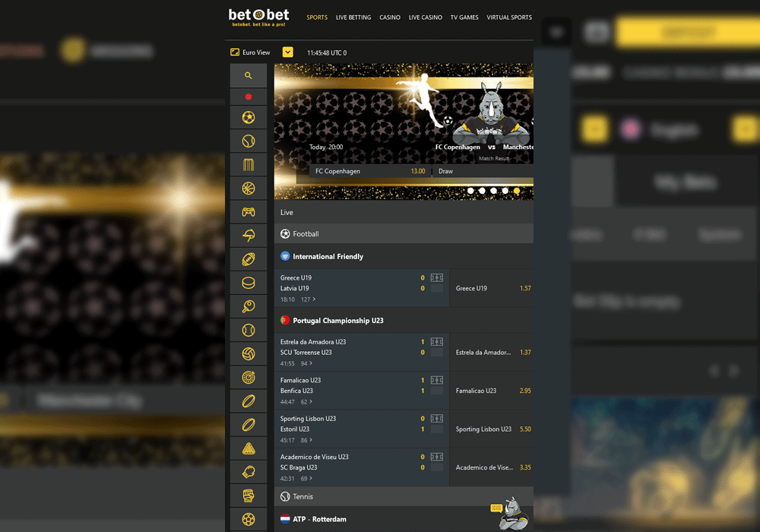Choose the baseball sidebar icon
Image resolution: width=760 pixels, height=532 pixels.
(249, 330)
